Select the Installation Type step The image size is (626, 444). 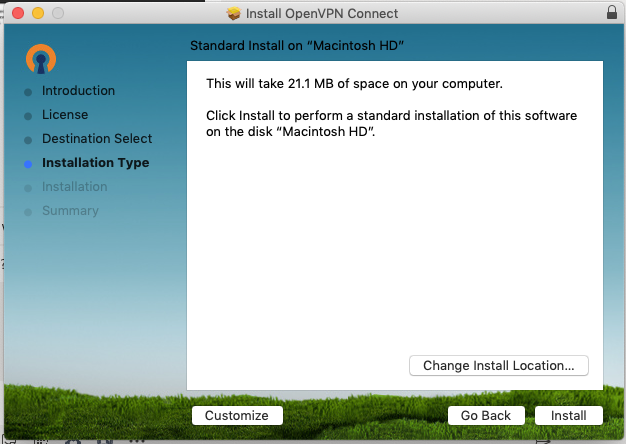coord(95,163)
